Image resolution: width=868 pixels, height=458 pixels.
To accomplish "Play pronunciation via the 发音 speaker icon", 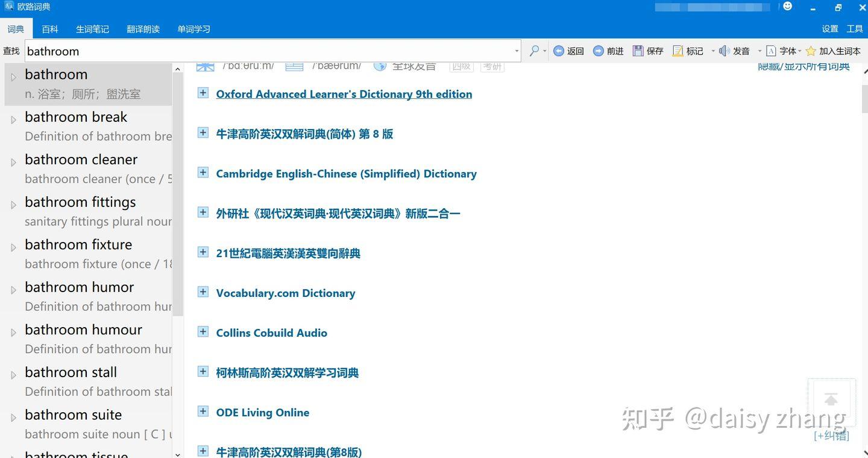I will coord(725,51).
